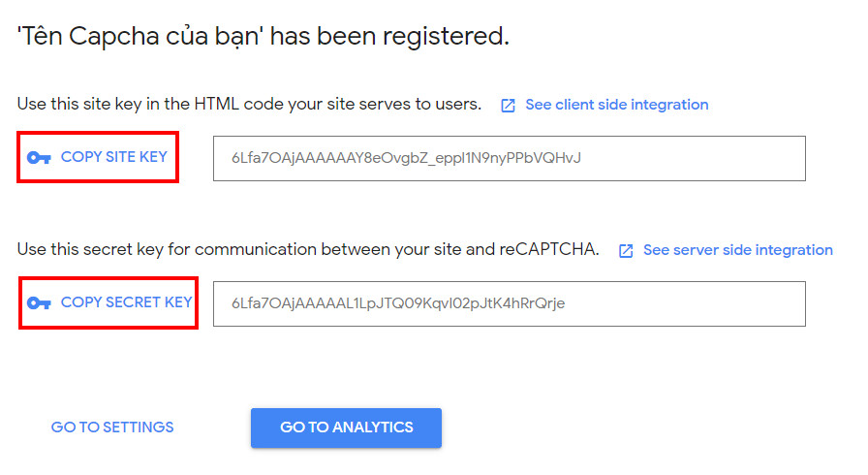Click external-link icon before client side integration

508,106
